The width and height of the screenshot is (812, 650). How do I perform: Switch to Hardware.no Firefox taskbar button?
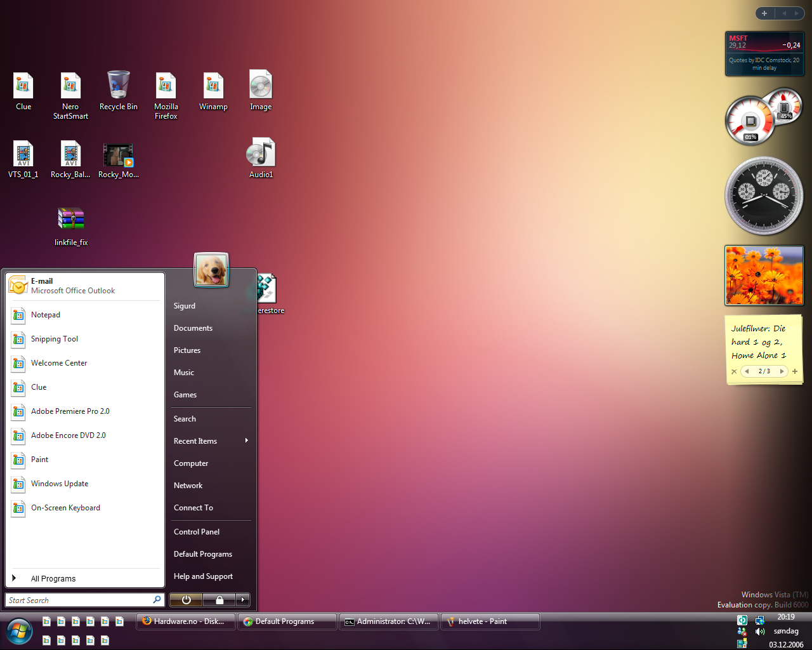coord(186,621)
